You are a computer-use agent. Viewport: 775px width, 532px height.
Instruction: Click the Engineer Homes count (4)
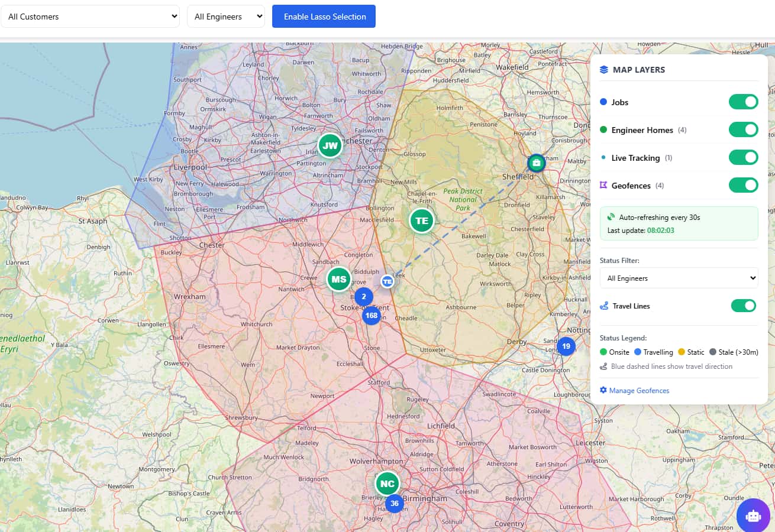coord(682,130)
